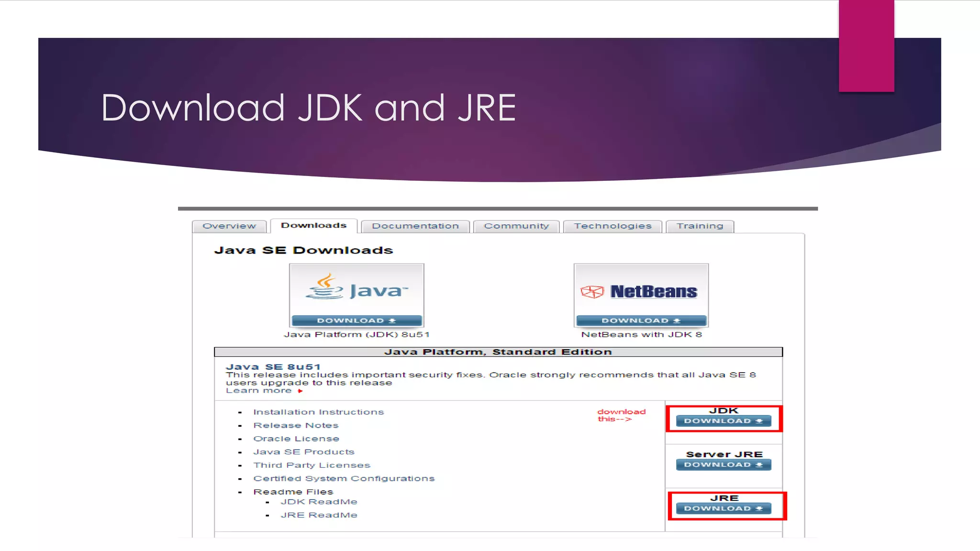Image resolution: width=980 pixels, height=551 pixels.
Task: Open the Java SE Products link
Action: pos(304,452)
